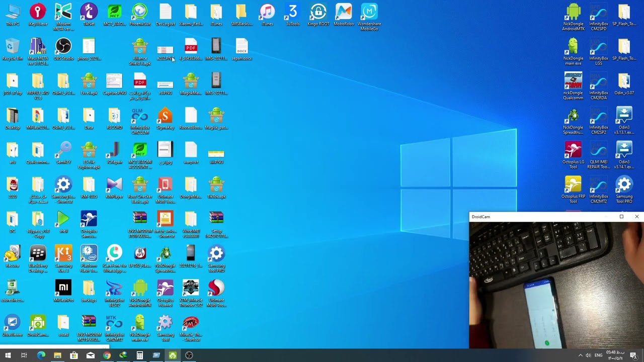Open the Recycle Bin

coord(13,49)
